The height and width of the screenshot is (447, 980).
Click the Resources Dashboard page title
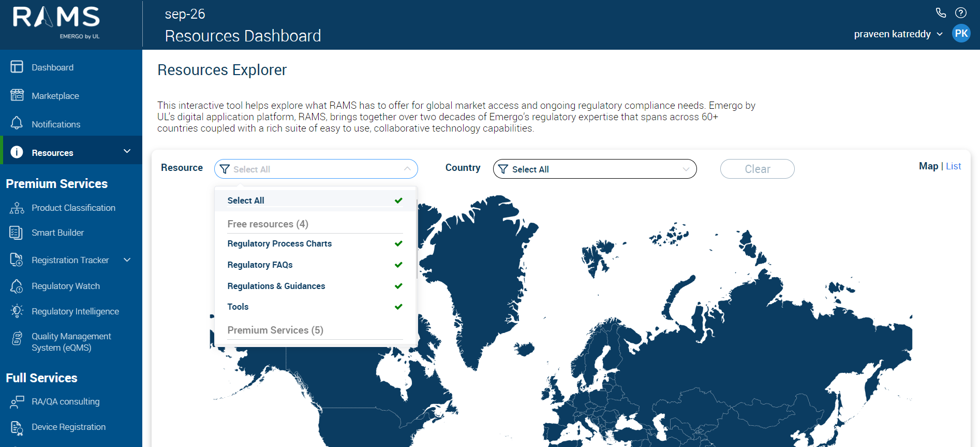(x=243, y=36)
